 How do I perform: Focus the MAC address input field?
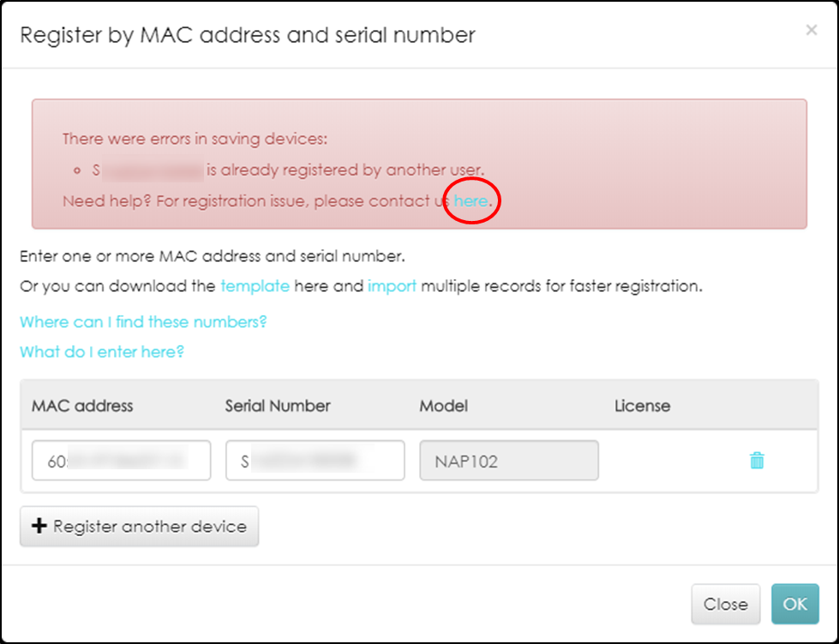121,461
